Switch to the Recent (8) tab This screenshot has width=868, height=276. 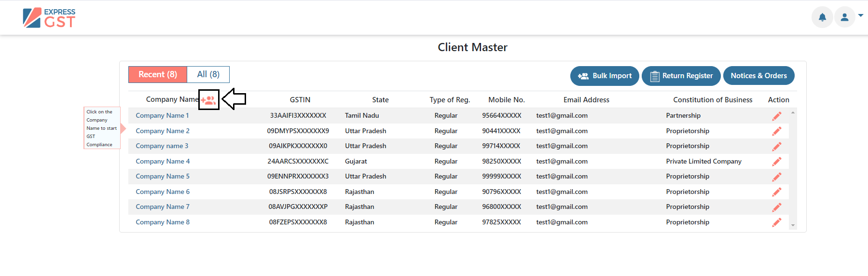158,74
